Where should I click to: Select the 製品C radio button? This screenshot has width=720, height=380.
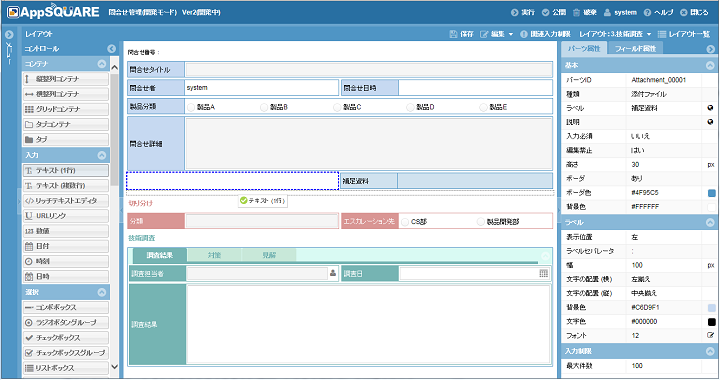[x=337, y=107]
